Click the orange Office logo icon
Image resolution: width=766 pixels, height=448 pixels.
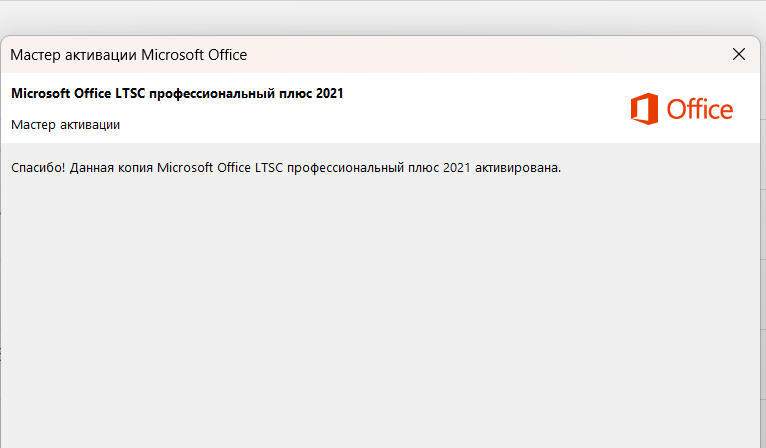point(644,108)
